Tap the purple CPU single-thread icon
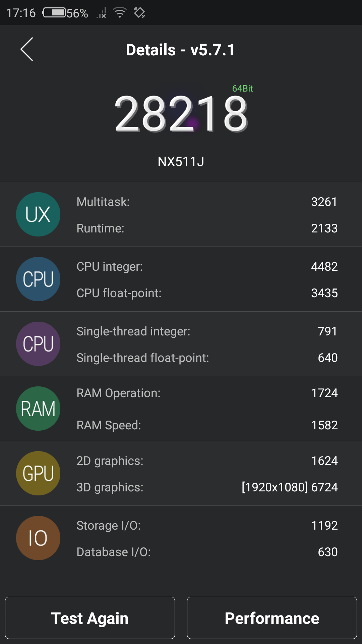The image size is (362, 644). (x=38, y=344)
